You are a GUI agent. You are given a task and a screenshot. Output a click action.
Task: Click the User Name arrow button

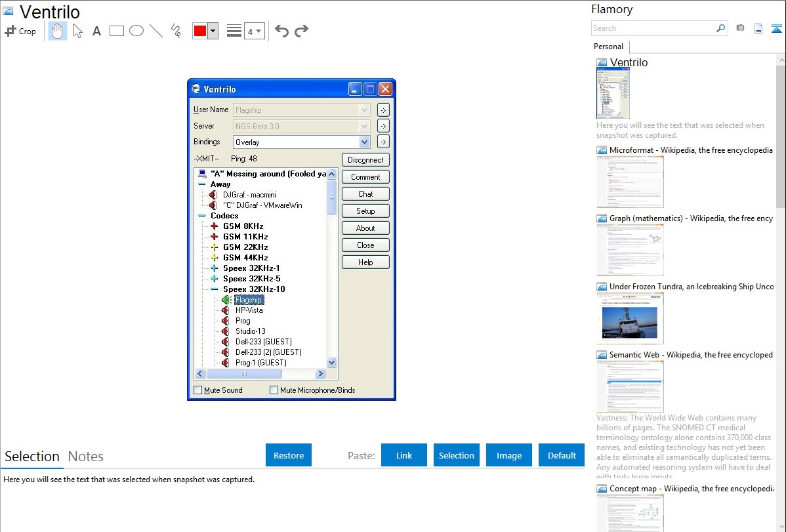pyautogui.click(x=383, y=110)
